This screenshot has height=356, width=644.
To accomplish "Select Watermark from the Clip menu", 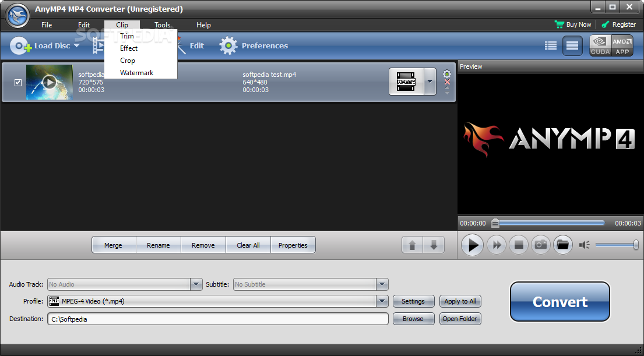I will click(x=136, y=73).
